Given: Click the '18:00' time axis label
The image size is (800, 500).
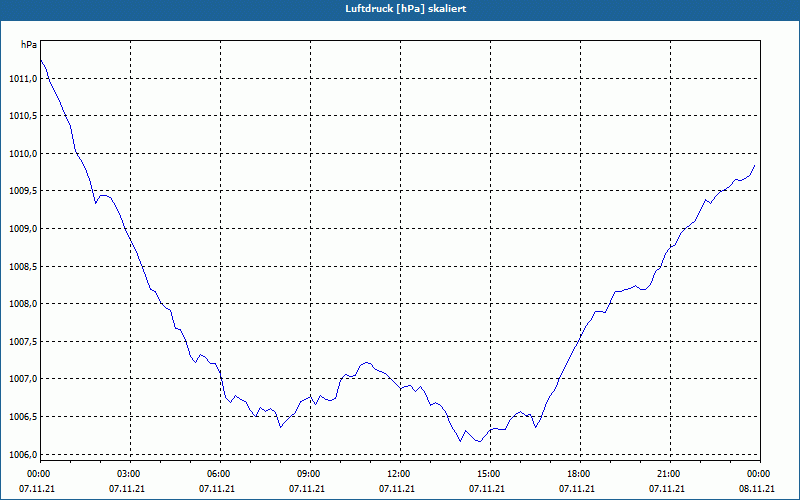Looking at the screenshot, I should pyautogui.click(x=579, y=474).
